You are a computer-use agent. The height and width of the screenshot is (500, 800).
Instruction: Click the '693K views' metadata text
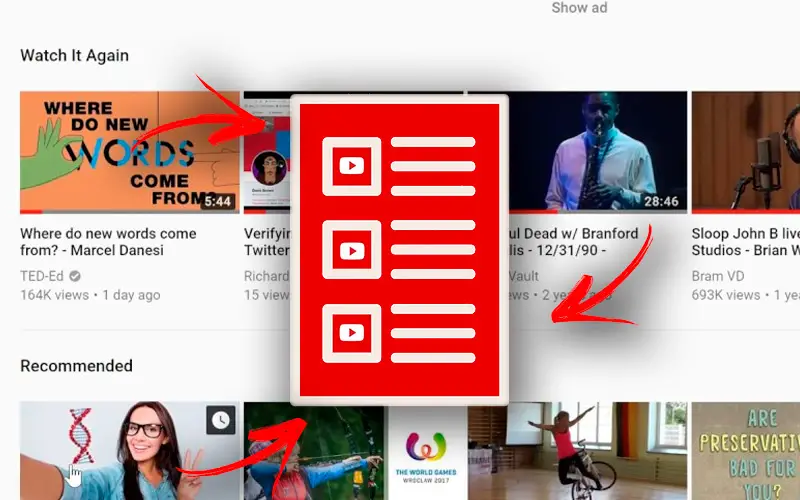(x=726, y=295)
